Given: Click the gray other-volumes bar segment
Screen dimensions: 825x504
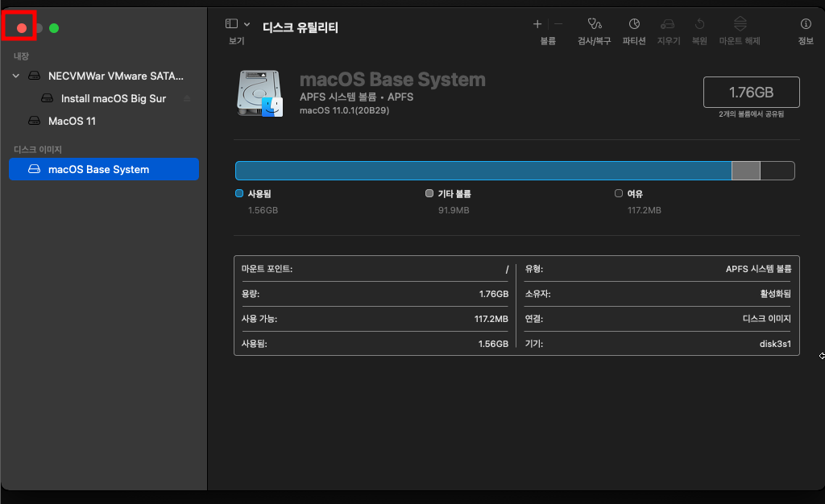Looking at the screenshot, I should (745, 171).
